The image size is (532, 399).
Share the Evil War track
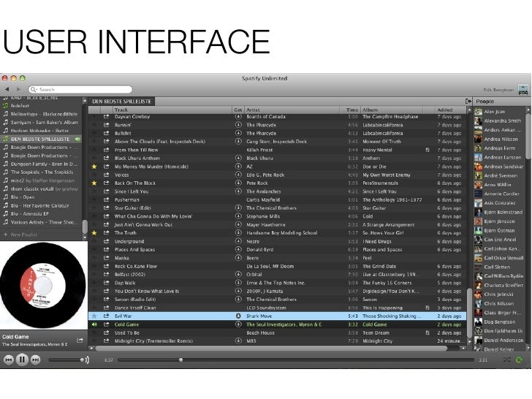click(106, 316)
